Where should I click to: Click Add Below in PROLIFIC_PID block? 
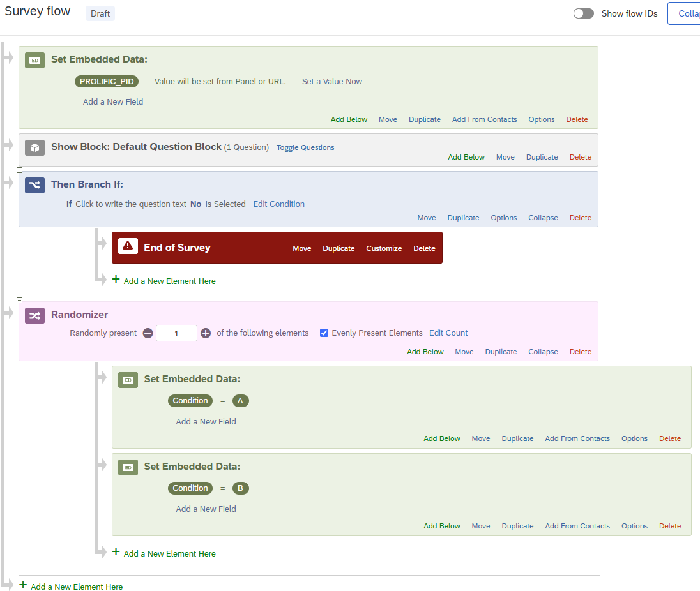pos(349,119)
